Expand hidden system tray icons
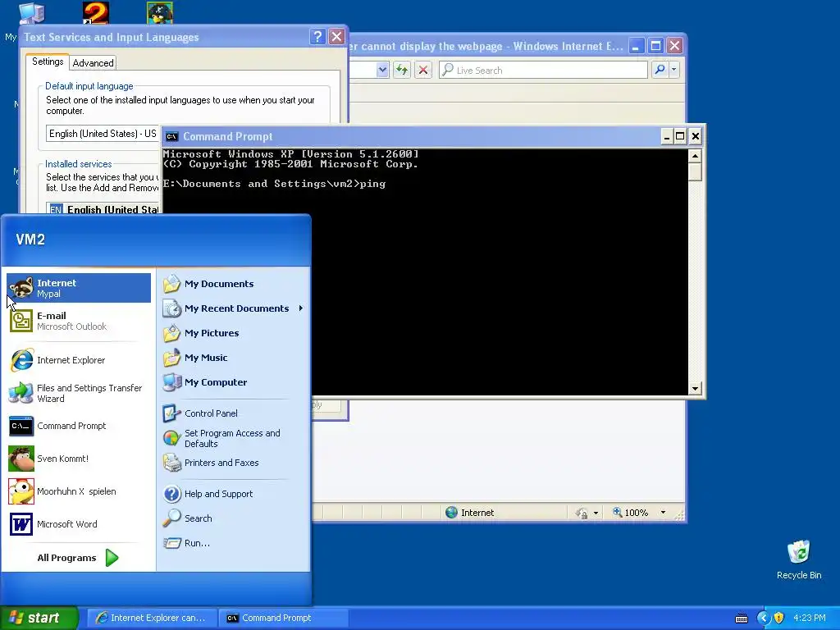This screenshot has width=840, height=630. click(764, 618)
